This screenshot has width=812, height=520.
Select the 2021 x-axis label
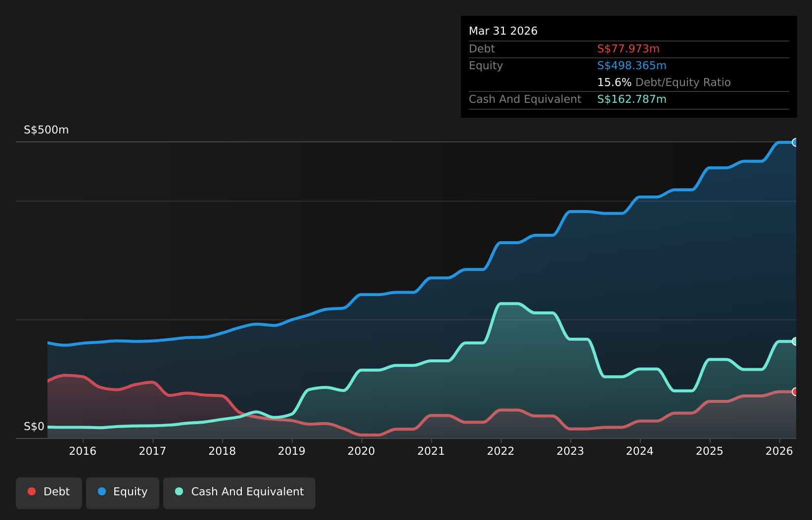[x=431, y=451]
